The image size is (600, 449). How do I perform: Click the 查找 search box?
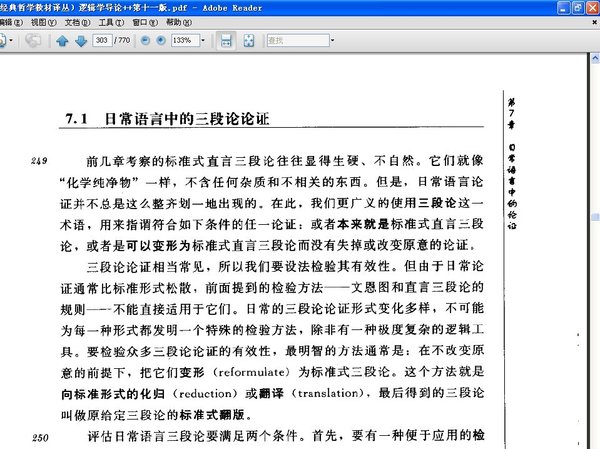[298, 40]
